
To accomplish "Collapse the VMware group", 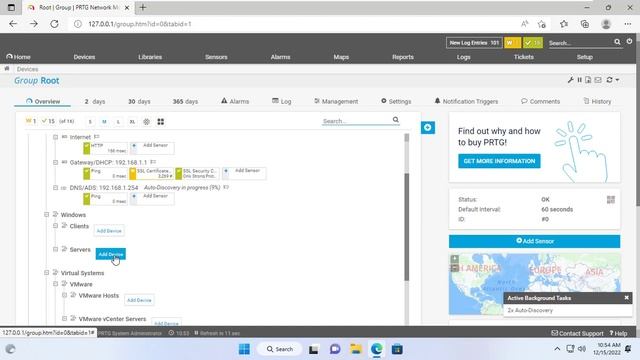I will (56, 284).
